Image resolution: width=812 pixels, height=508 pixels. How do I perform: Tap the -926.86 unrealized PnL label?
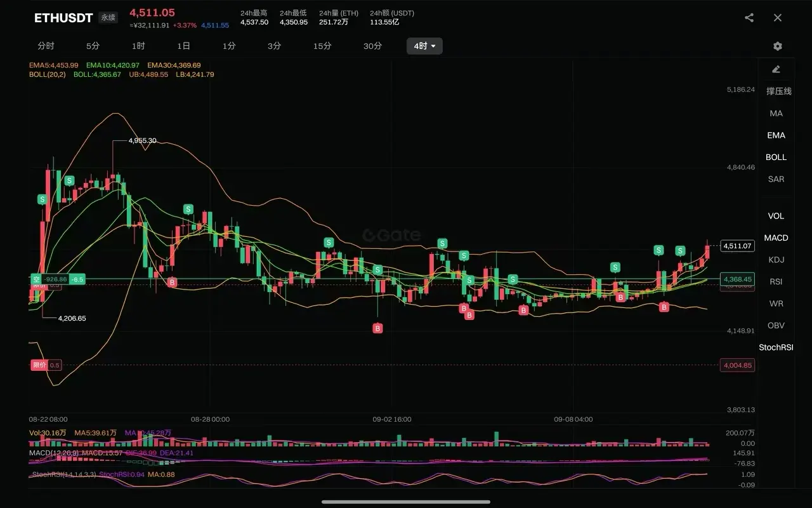[55, 279]
